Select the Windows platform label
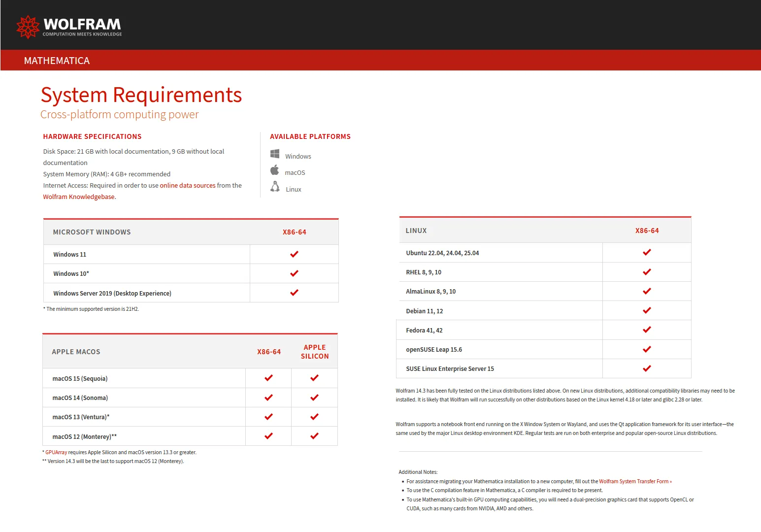 (298, 156)
